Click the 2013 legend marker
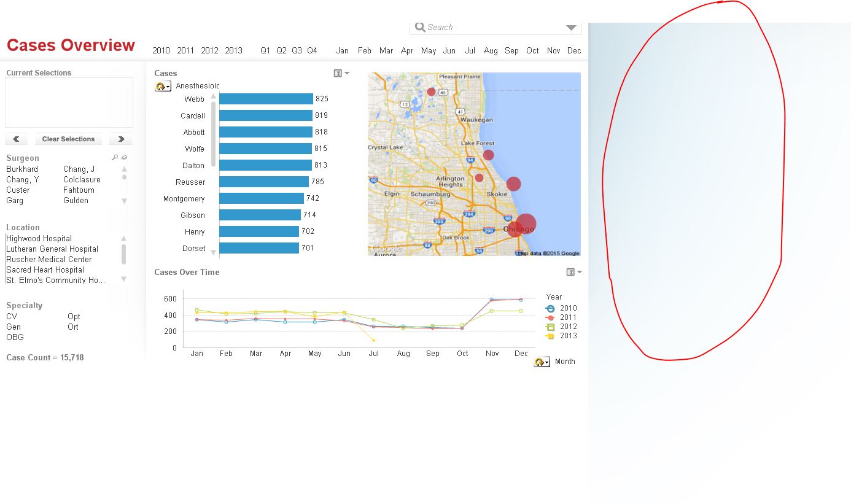 pyautogui.click(x=550, y=336)
